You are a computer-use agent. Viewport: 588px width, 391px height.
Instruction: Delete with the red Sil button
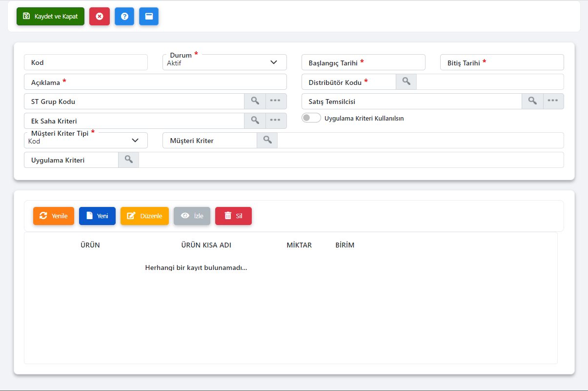[x=233, y=216]
